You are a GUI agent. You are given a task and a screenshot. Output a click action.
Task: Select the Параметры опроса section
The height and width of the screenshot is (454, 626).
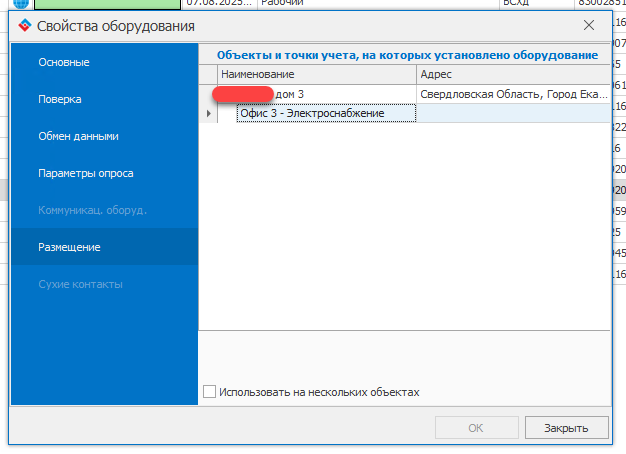coord(86,173)
